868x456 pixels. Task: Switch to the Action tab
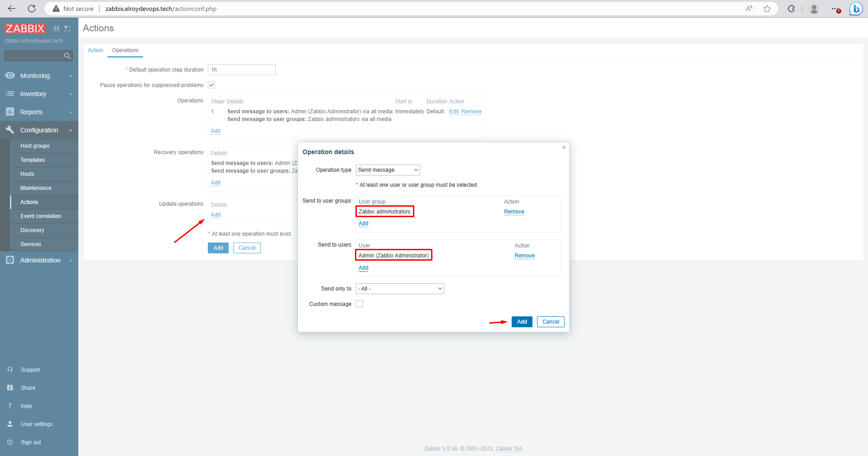[96, 50]
